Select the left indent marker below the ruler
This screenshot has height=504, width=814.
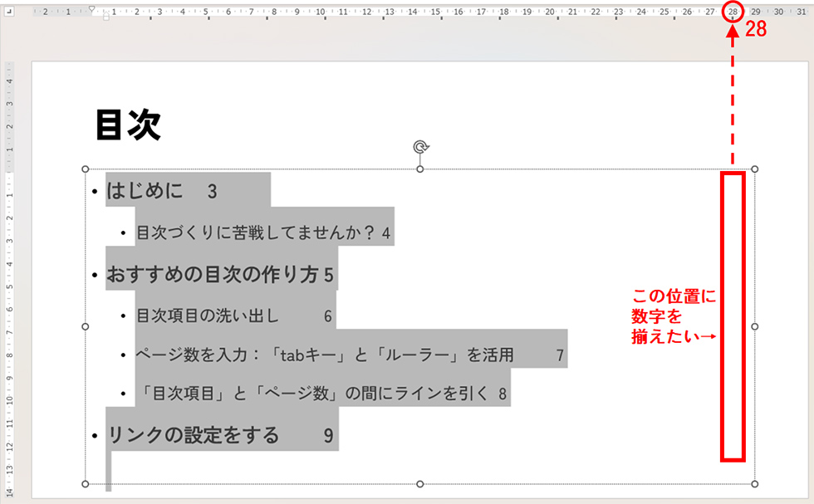click(106, 17)
